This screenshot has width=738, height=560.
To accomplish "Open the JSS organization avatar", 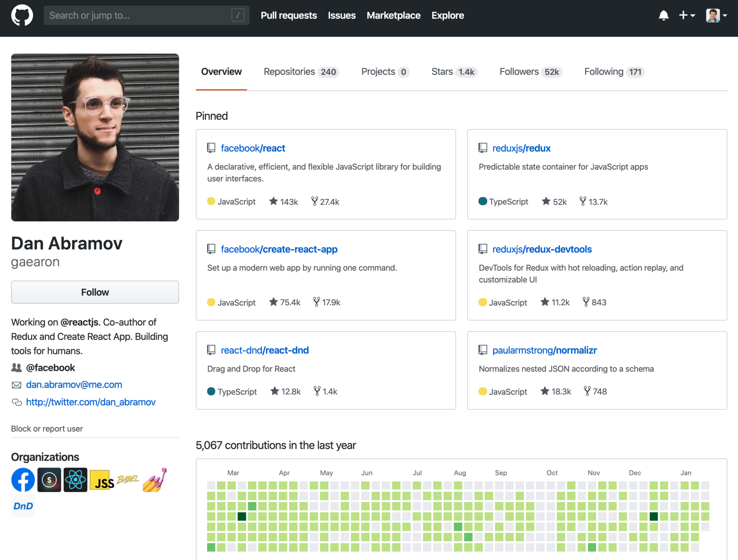I will [102, 480].
